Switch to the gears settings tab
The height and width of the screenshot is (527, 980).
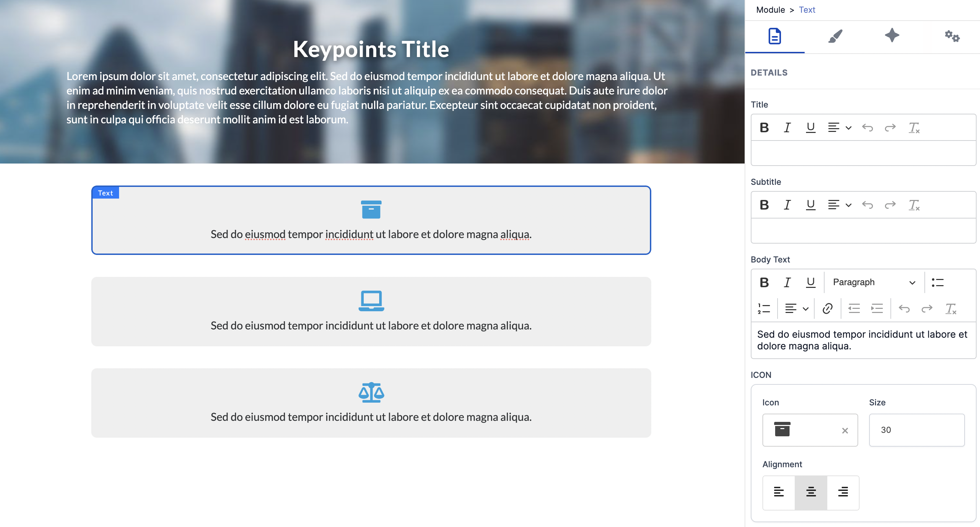point(952,36)
